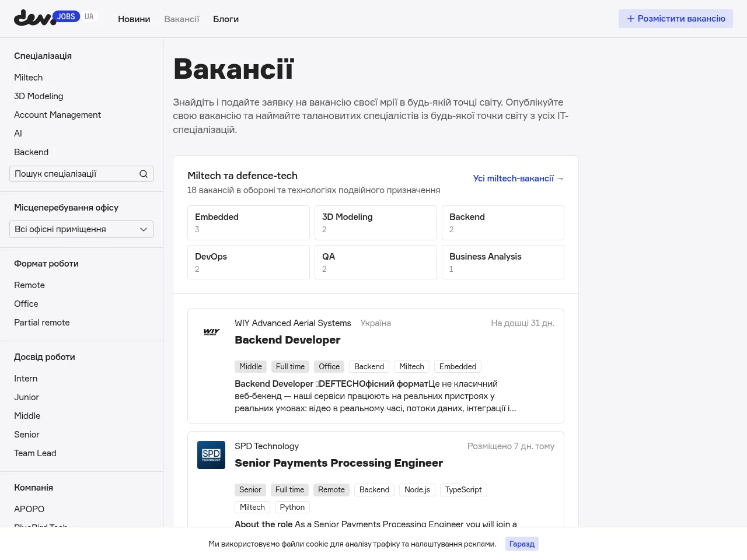Screen dimensions: 747x560
Task: Click the search magnifier in specialization field
Action: click(x=144, y=174)
